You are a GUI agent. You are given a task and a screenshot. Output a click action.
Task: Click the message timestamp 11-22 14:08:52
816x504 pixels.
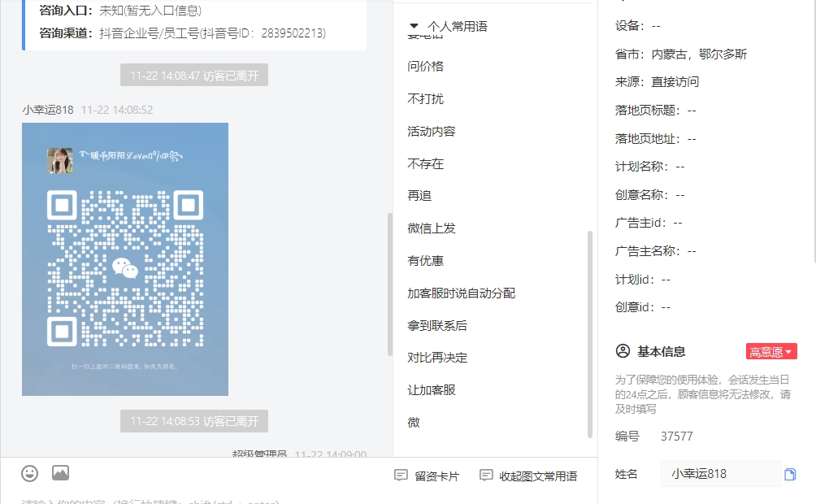point(117,110)
